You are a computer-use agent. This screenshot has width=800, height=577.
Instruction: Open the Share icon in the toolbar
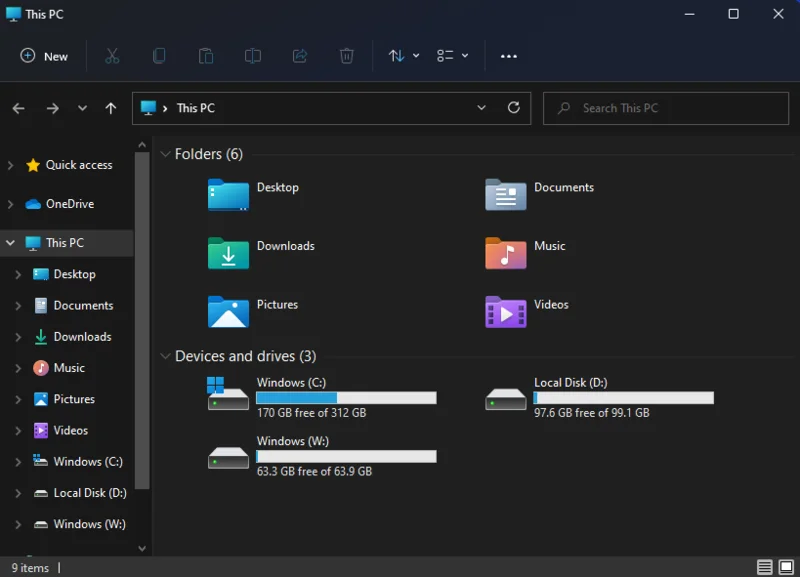299,56
